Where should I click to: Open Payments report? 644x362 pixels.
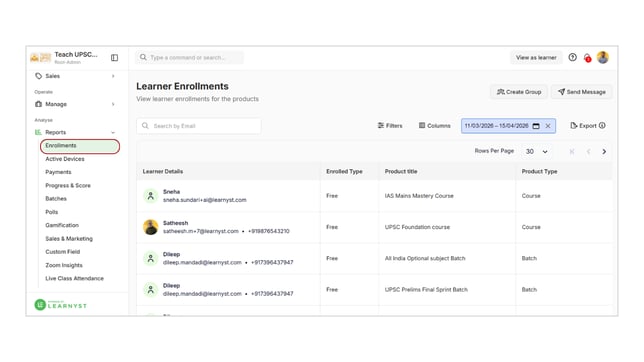(58, 172)
